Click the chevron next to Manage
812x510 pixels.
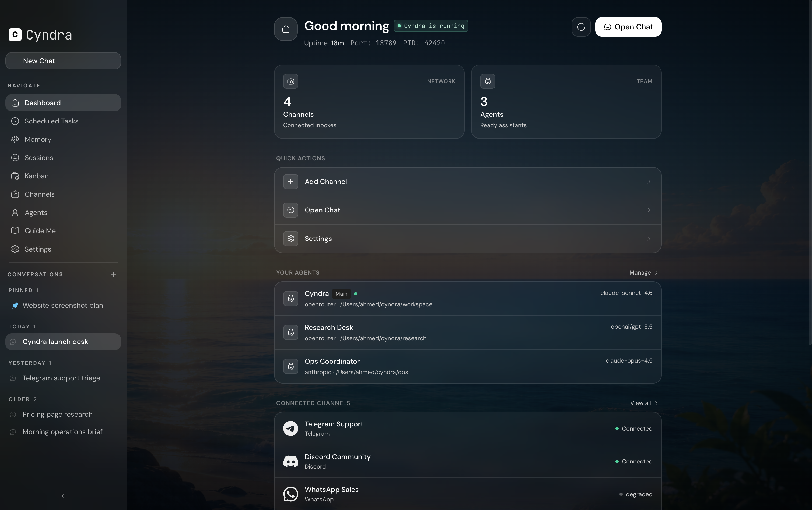656,273
